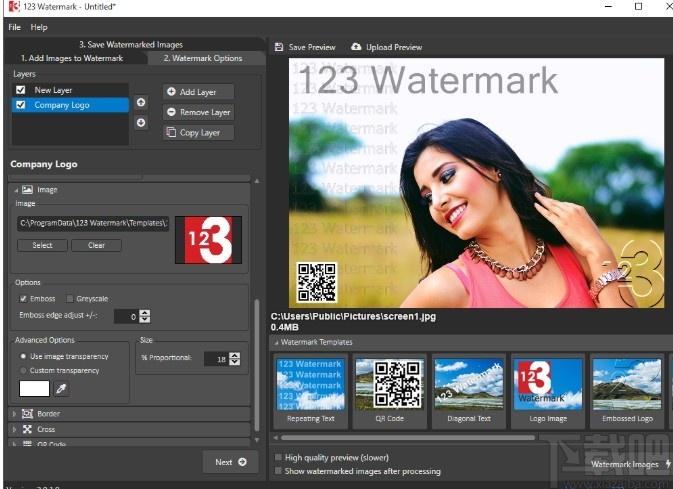The height and width of the screenshot is (489, 673).
Task: Click the copy icon on Copy Layer
Action: [171, 132]
